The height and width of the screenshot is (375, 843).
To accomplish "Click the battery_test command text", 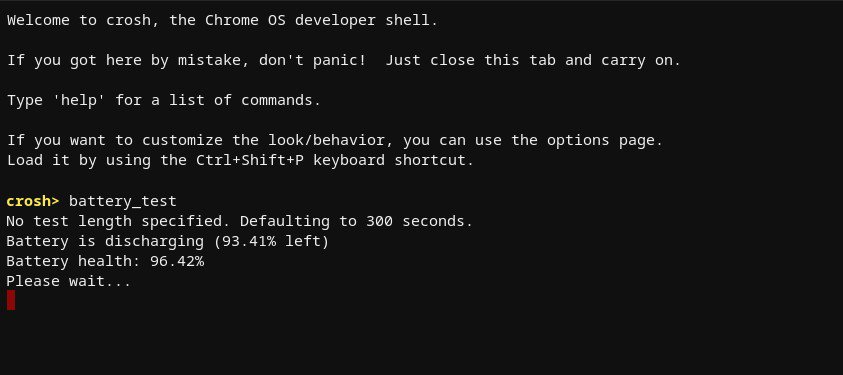I will coord(123,202).
